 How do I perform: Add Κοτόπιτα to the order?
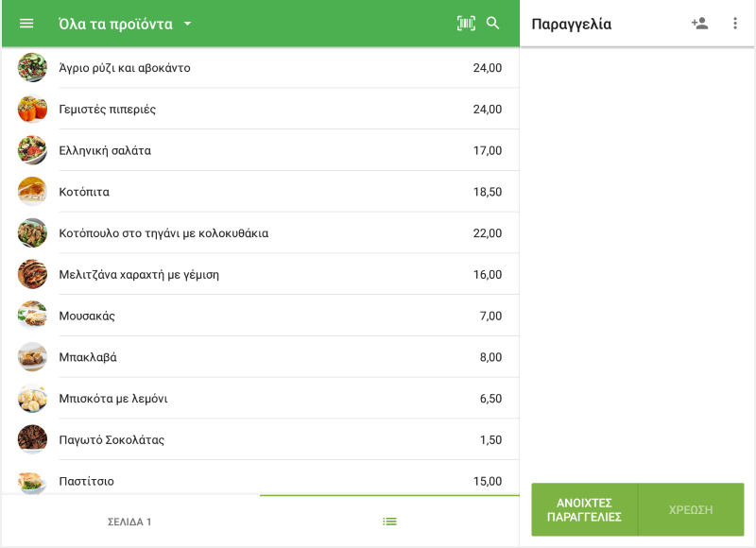pyautogui.click(x=260, y=191)
